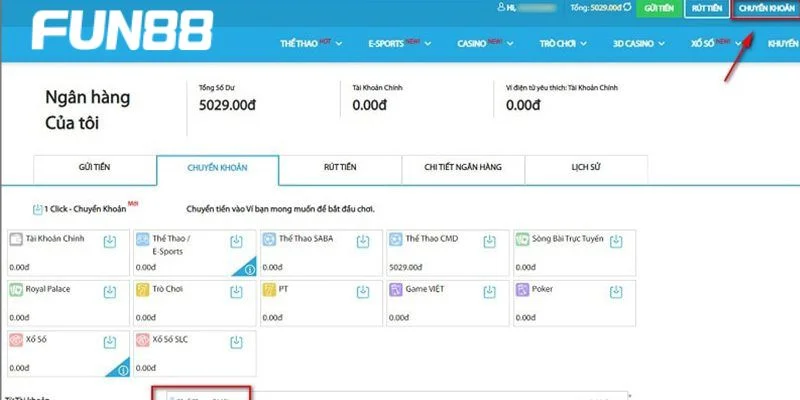Click transfer icon on Game VIỆT wallet
800x400 pixels.
click(490, 291)
